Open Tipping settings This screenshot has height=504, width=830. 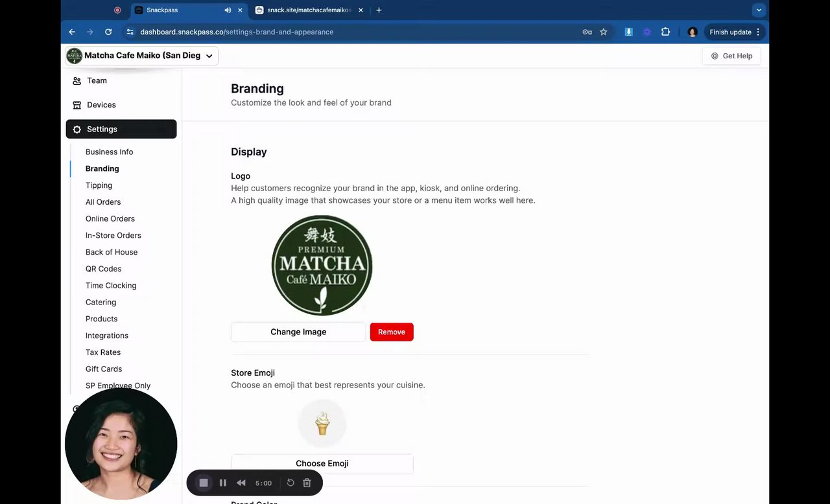pyautogui.click(x=99, y=185)
